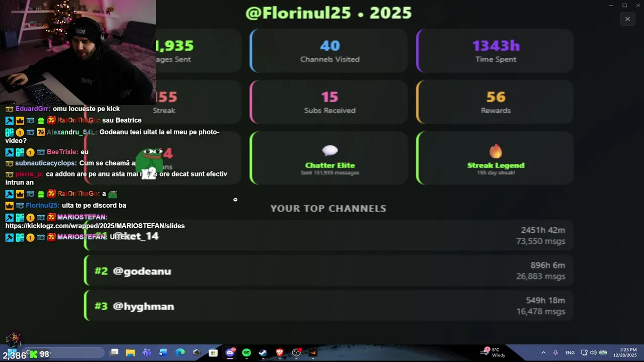Open the grey 3D app icon in taskbar
Screen dimensions: 644x362
coord(196,352)
